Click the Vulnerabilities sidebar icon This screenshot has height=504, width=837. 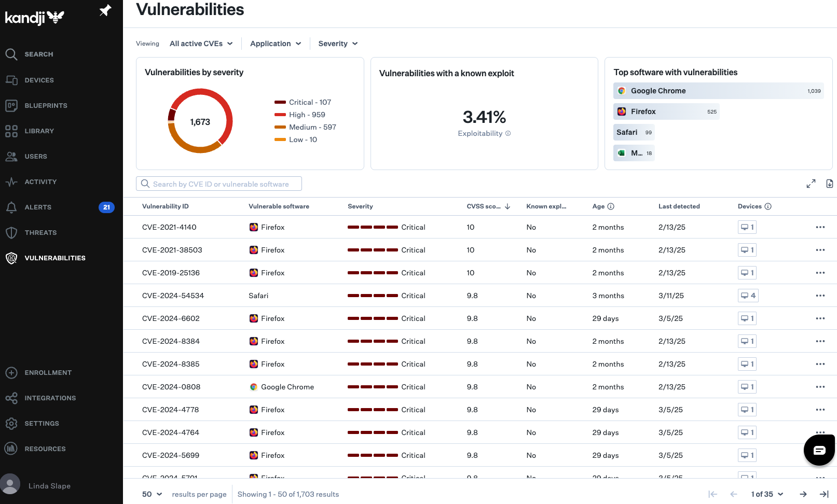pos(11,258)
